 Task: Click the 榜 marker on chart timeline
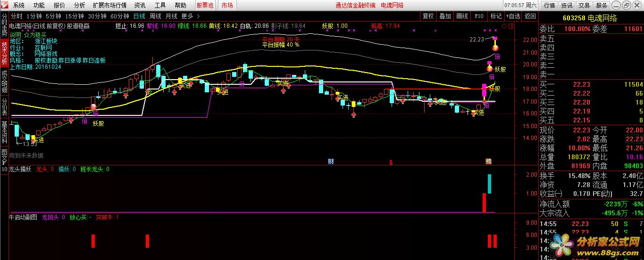coord(488,162)
